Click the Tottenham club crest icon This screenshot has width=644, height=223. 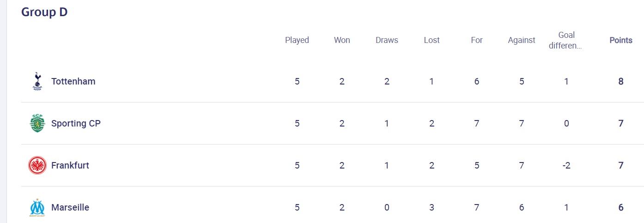pyautogui.click(x=37, y=81)
